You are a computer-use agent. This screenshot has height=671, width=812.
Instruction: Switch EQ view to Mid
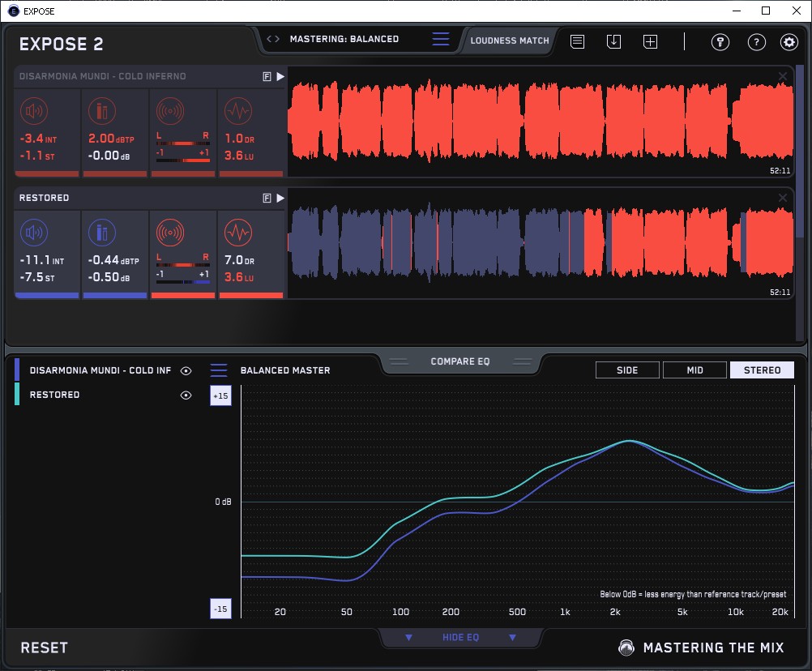click(x=694, y=370)
